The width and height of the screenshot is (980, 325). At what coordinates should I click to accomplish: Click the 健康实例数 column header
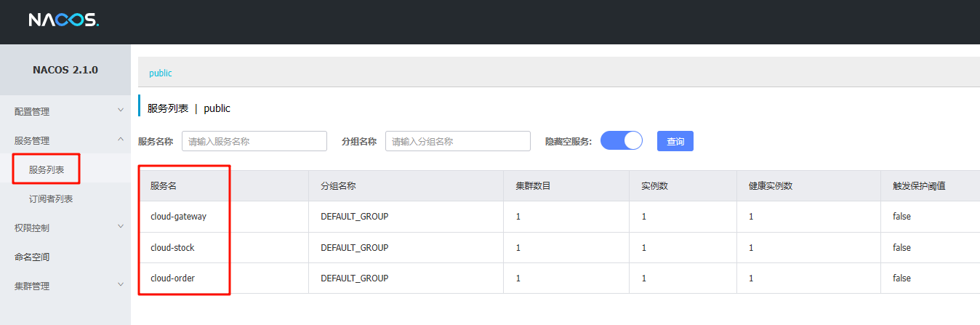771,185
